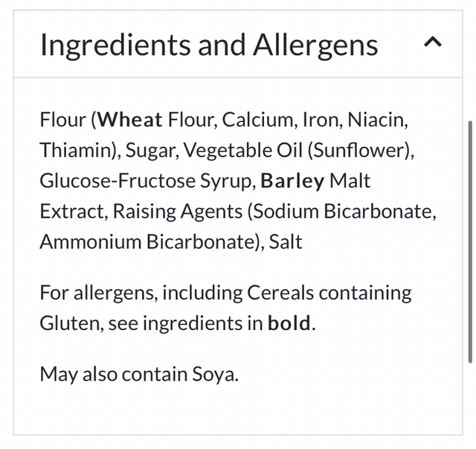Screen dimensions: 476x449
Task: Collapse the Ingredients and Allergens chevron
Action: (432, 43)
